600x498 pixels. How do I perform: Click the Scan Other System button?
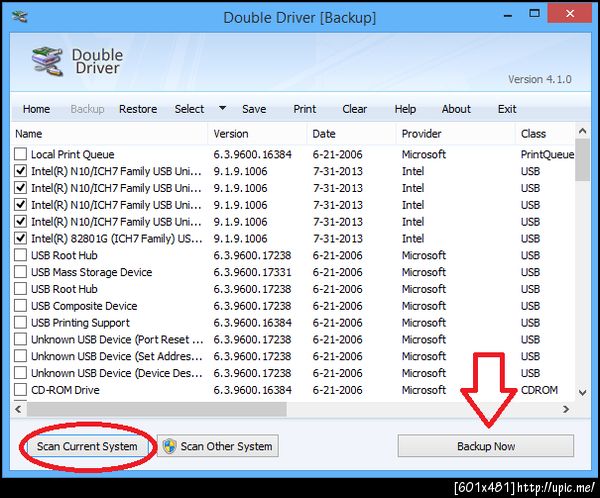coord(218,446)
